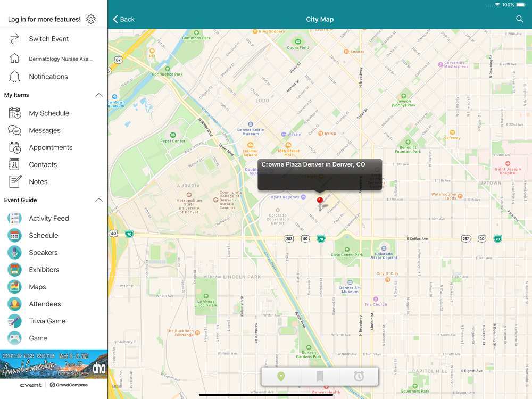The width and height of the screenshot is (532, 399).
Task: Open the Schedule calendar icon
Action: [x=14, y=236]
